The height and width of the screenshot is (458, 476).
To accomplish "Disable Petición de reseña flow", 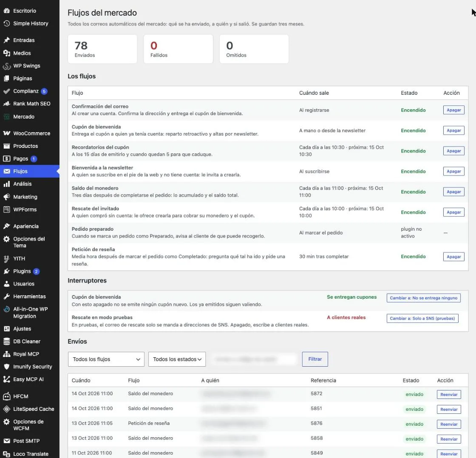I will pyautogui.click(x=453, y=257).
